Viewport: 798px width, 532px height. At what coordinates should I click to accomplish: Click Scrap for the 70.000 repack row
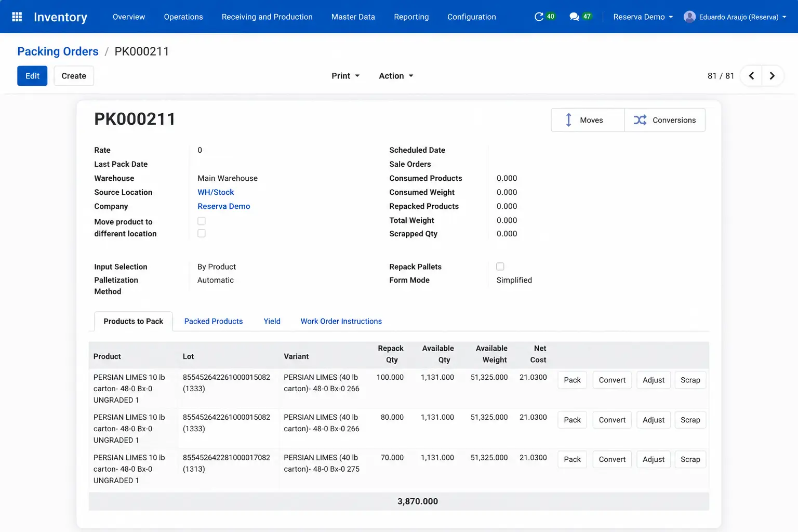[690, 459]
